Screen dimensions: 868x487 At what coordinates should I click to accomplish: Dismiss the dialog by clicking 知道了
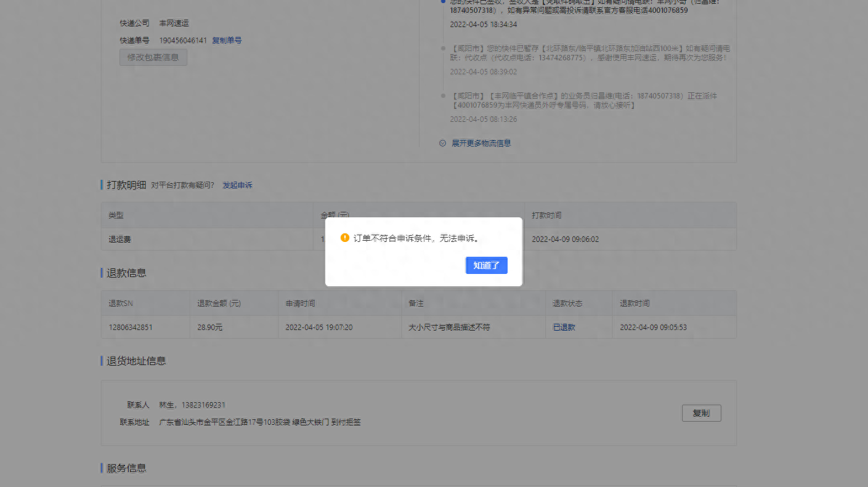pos(486,265)
